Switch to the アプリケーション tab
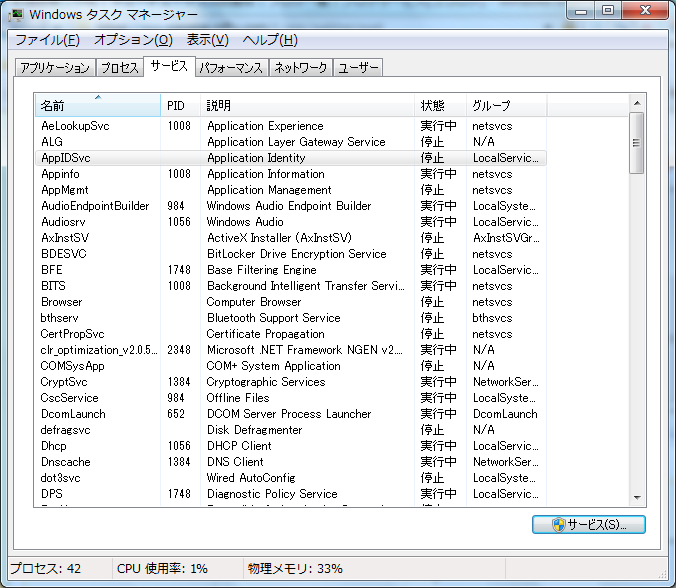Screen dimensions: 676x588 (x=55, y=68)
